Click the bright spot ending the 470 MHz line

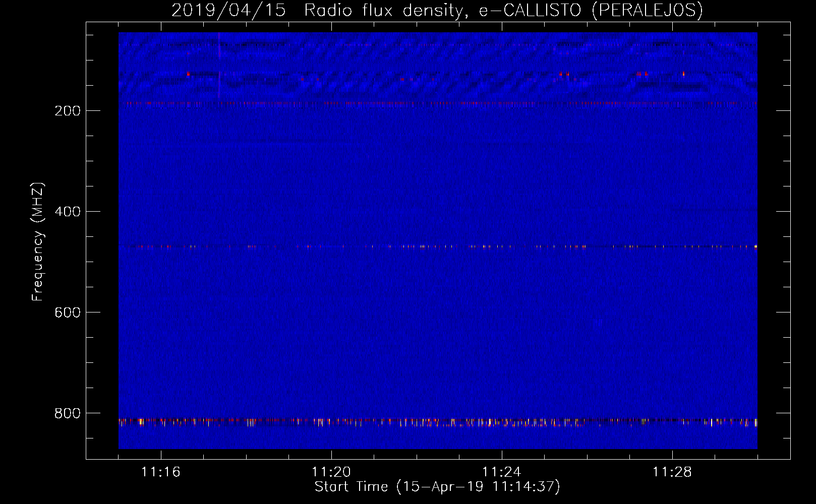(x=755, y=247)
